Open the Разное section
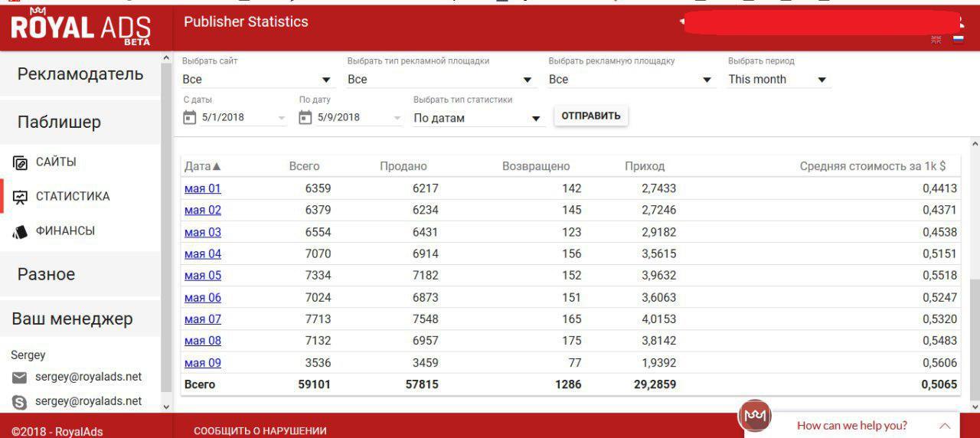This screenshot has height=438, width=980. click(x=80, y=274)
